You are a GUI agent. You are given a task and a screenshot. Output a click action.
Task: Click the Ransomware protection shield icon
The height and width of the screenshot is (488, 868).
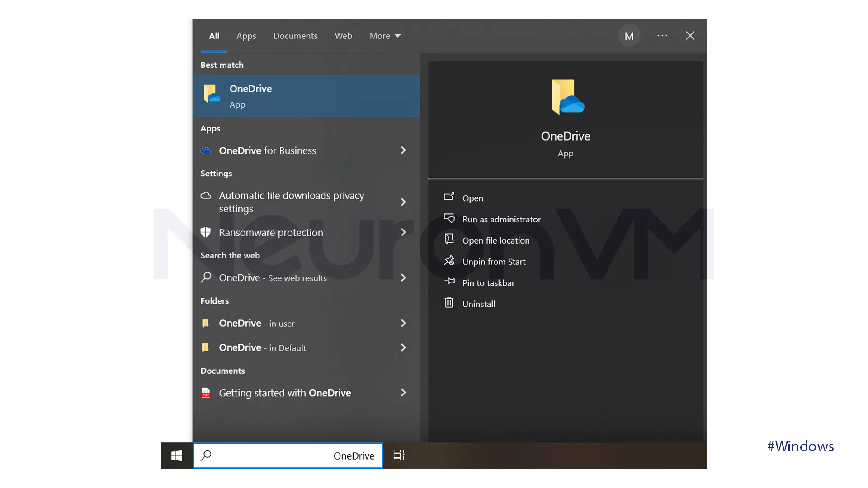(206, 232)
